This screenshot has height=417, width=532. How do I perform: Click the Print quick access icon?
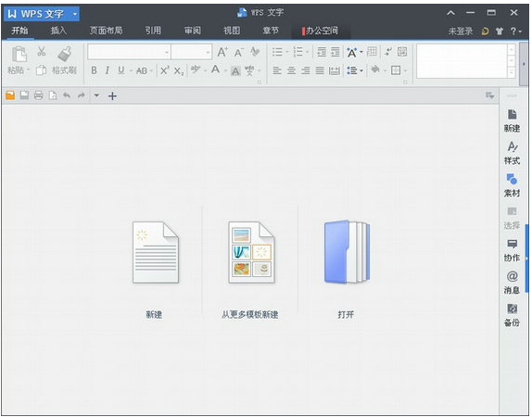38,95
